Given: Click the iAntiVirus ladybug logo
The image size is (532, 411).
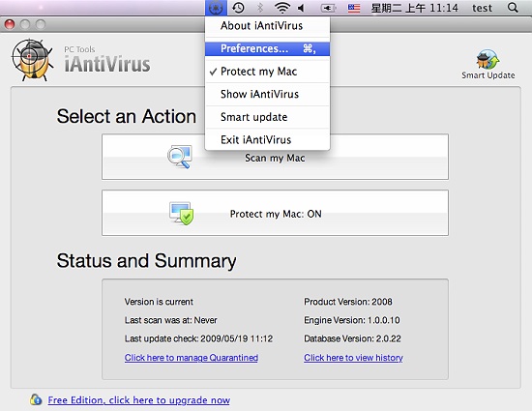Looking at the screenshot, I should click(x=33, y=60).
